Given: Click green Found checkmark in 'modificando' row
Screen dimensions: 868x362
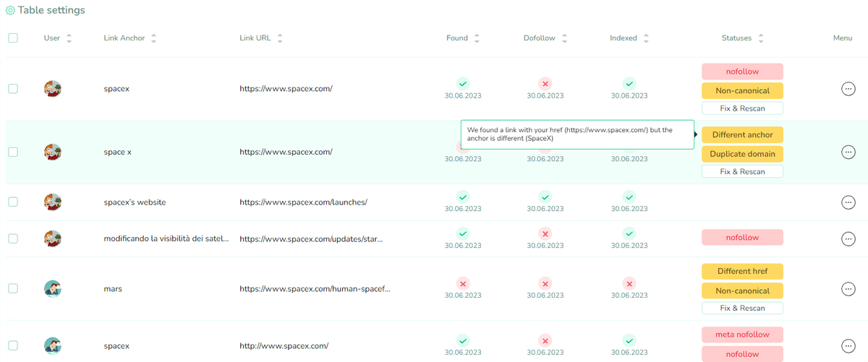Looking at the screenshot, I should [x=463, y=233].
